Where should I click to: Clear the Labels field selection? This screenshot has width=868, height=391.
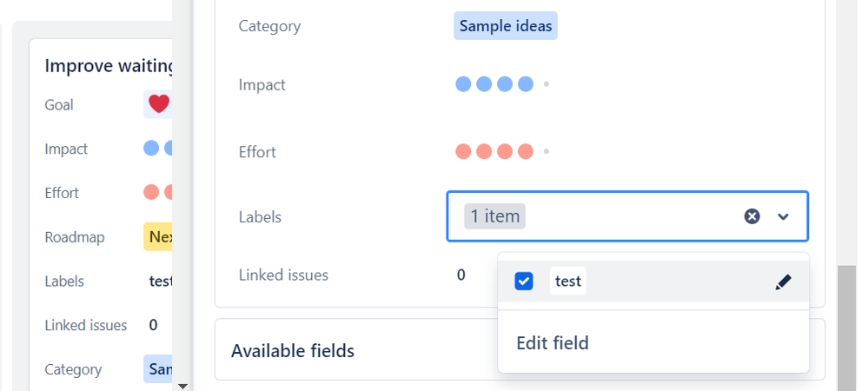tap(752, 216)
